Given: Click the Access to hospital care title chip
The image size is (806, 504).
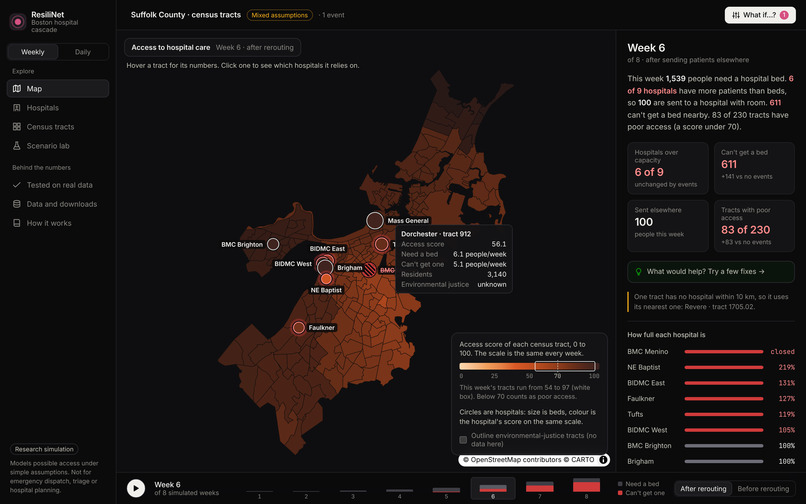Looking at the screenshot, I should tap(212, 47).
